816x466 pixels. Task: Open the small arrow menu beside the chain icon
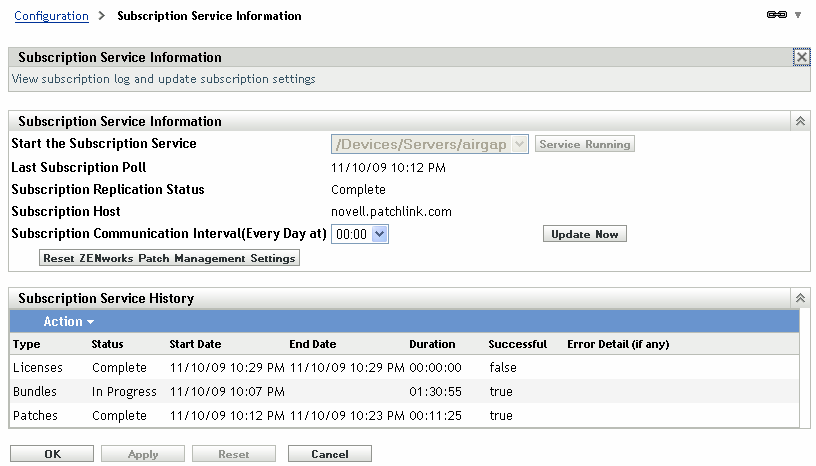point(797,16)
